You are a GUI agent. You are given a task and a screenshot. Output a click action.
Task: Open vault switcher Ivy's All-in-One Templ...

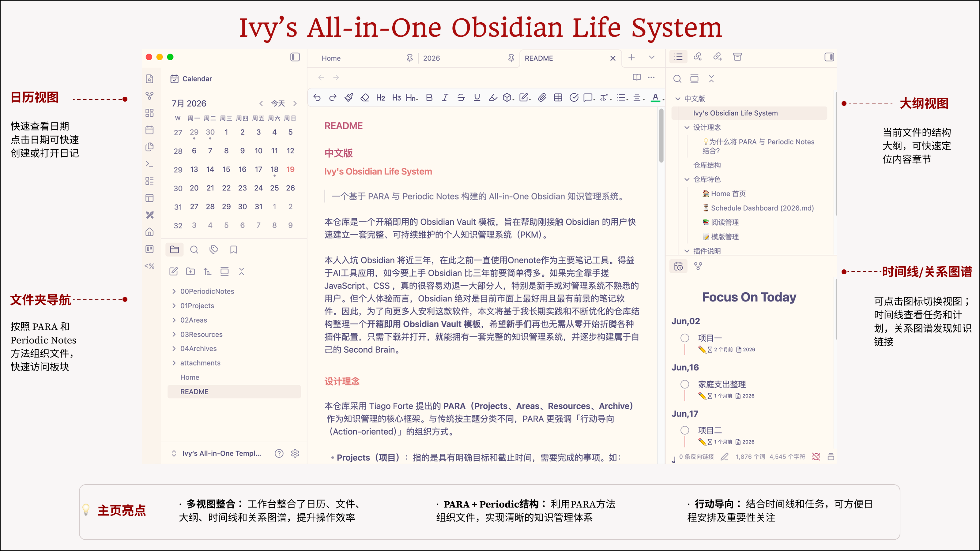click(217, 453)
